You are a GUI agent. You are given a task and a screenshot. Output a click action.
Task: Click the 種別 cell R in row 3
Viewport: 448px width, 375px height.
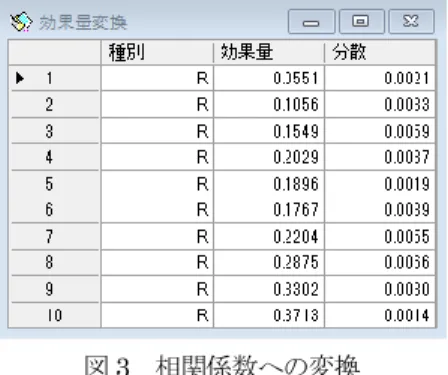(x=157, y=131)
